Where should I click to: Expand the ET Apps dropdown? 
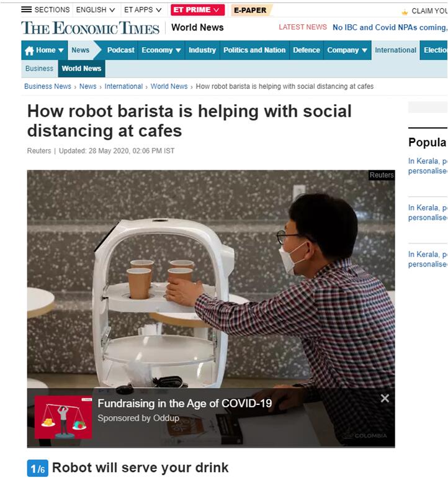tap(143, 10)
